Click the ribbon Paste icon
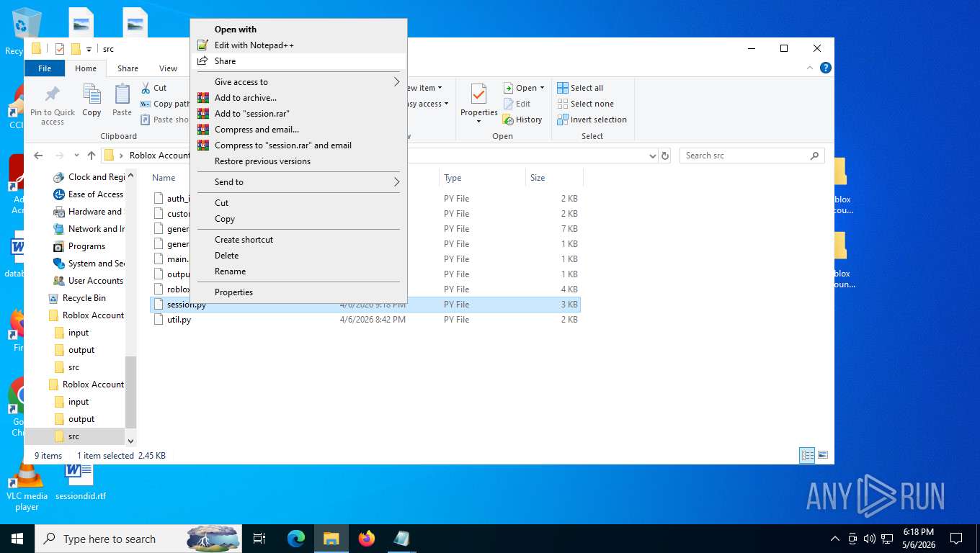This screenshot has height=553, width=980. click(122, 94)
